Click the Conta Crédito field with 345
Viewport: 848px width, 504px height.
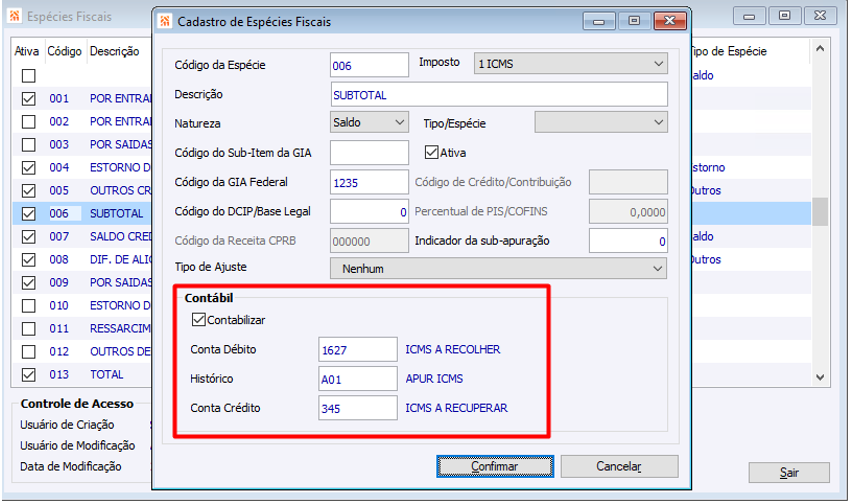click(357, 408)
